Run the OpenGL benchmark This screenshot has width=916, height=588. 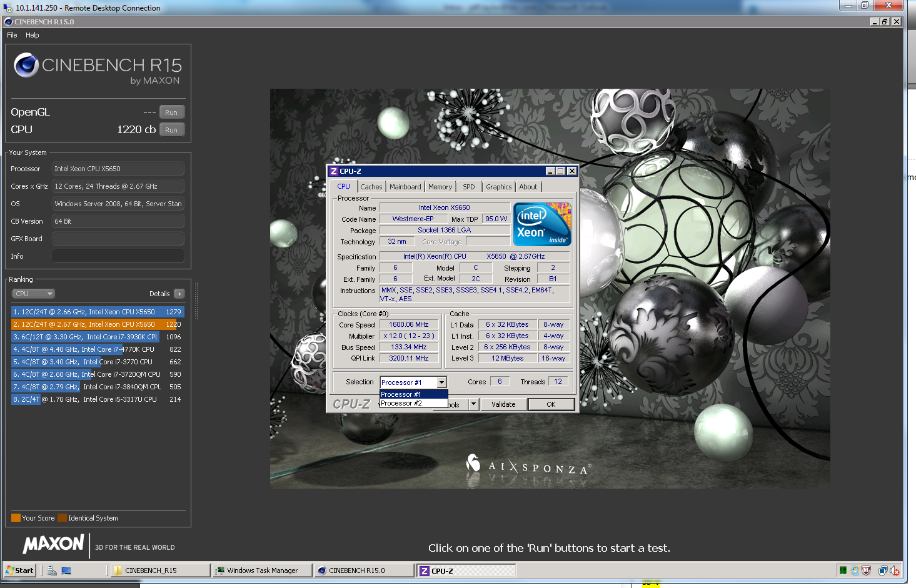pos(171,112)
